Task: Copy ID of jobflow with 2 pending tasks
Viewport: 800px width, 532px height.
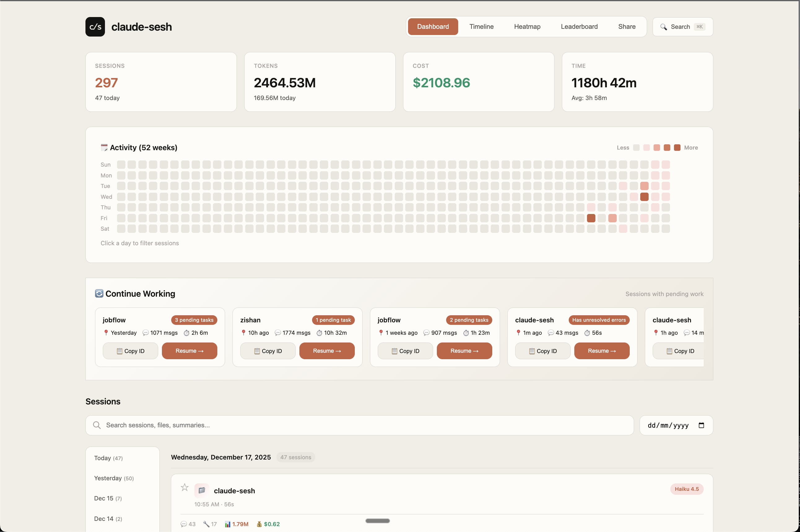Action: (x=405, y=351)
